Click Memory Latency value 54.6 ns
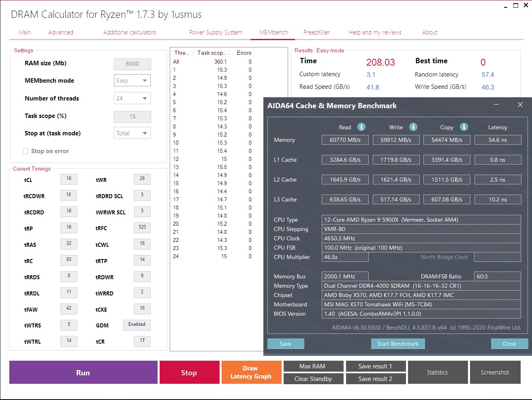This screenshot has height=400, width=532. pos(498,140)
